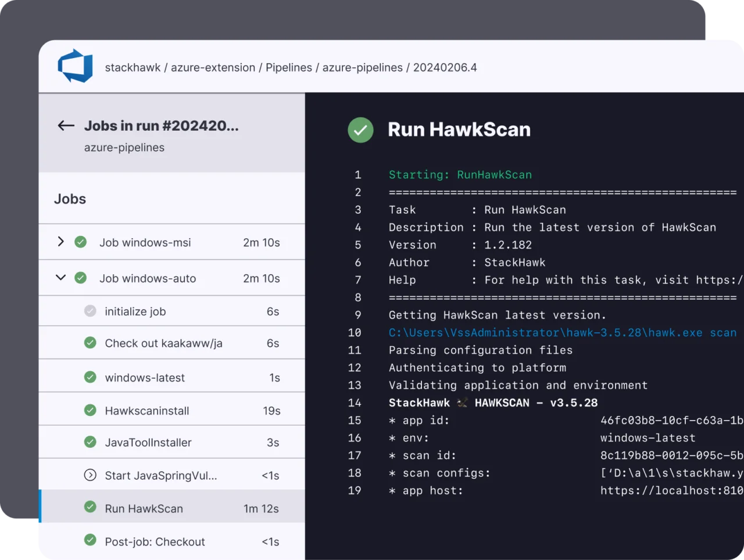
Task: Open the stackhawk breadcrumb link
Action: click(133, 67)
